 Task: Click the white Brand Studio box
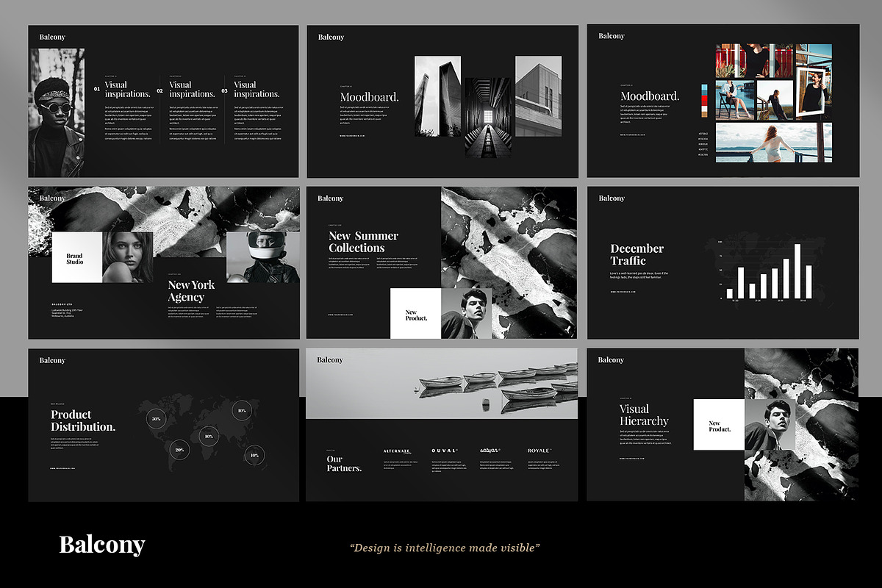[x=77, y=257]
